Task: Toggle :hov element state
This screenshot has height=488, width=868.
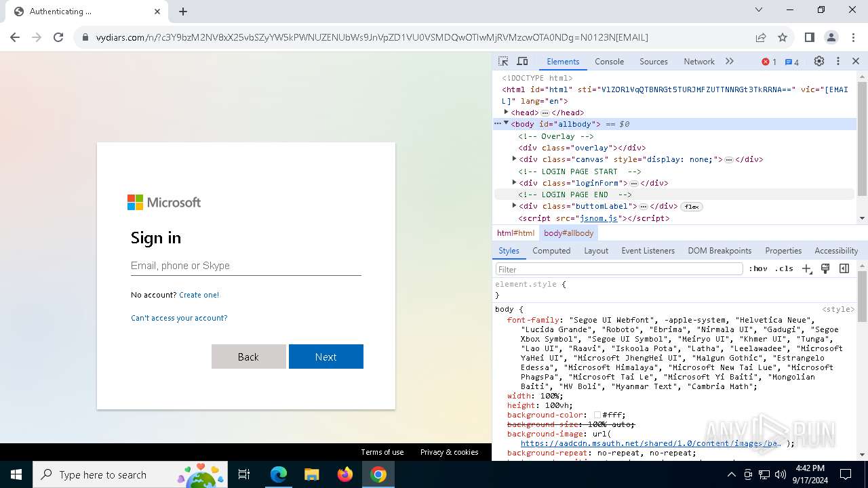Action: pyautogui.click(x=758, y=268)
